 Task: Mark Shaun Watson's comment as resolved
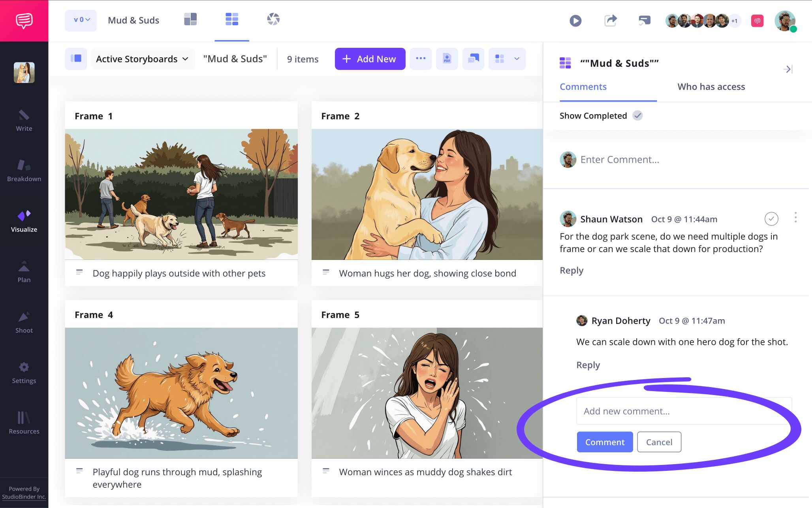click(x=771, y=218)
